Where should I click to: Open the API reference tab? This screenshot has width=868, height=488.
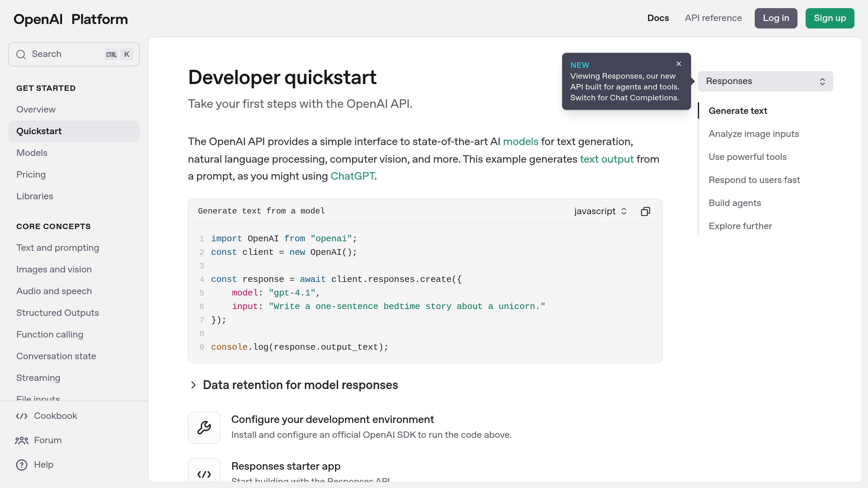pos(713,18)
